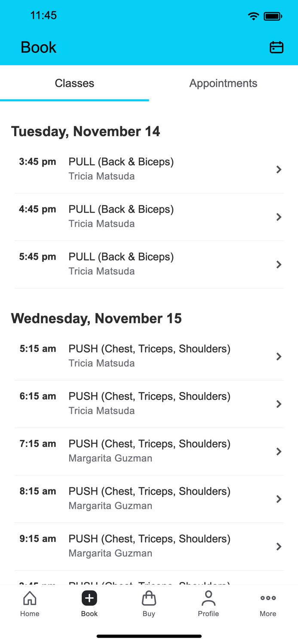Tap the home indicator bar
This screenshot has width=298, height=644.
coord(149,636)
